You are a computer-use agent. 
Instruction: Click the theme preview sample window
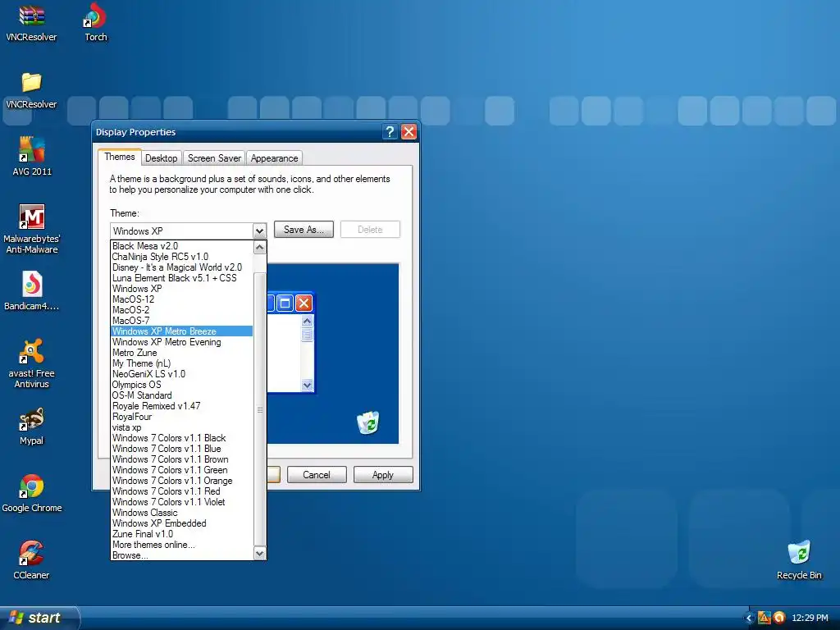pyautogui.click(x=291, y=343)
